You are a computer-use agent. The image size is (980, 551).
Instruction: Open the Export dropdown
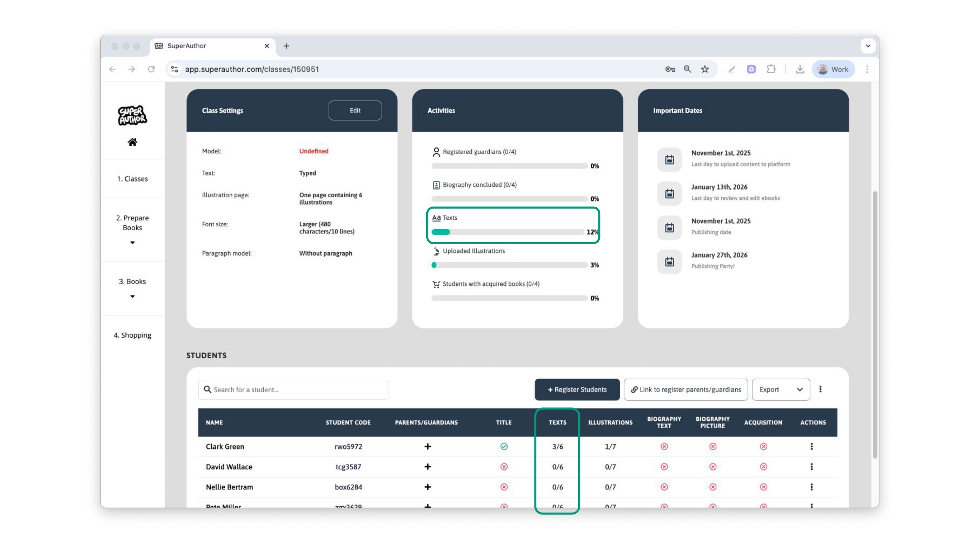781,389
